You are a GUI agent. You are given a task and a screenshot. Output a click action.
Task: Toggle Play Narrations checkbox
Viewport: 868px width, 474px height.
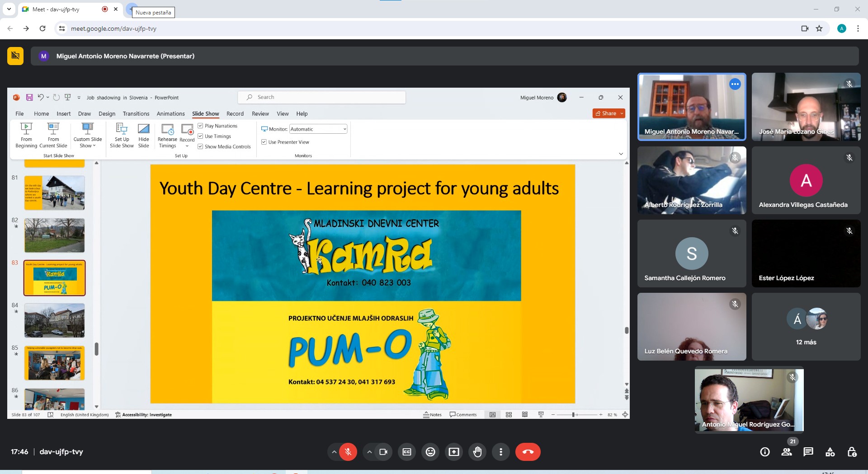coord(200,126)
